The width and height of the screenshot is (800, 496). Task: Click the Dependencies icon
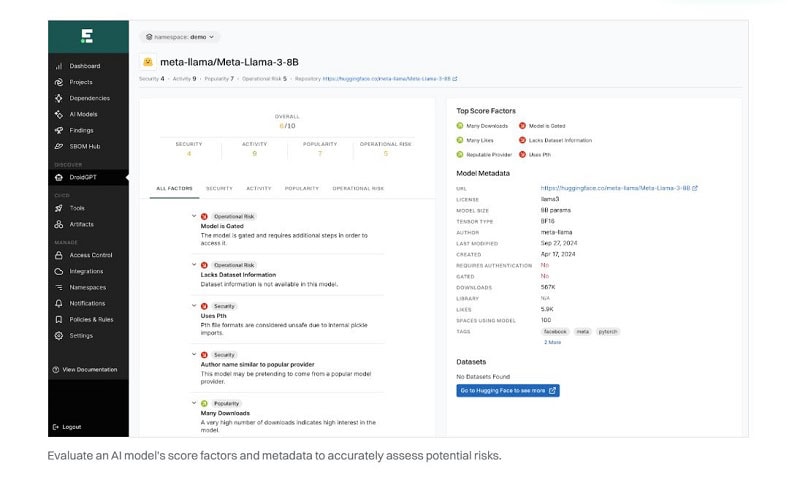point(59,98)
